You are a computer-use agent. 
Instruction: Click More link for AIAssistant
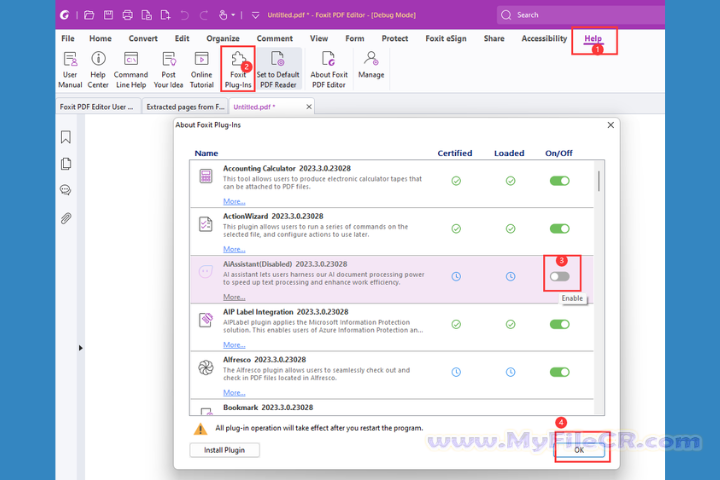(234, 297)
